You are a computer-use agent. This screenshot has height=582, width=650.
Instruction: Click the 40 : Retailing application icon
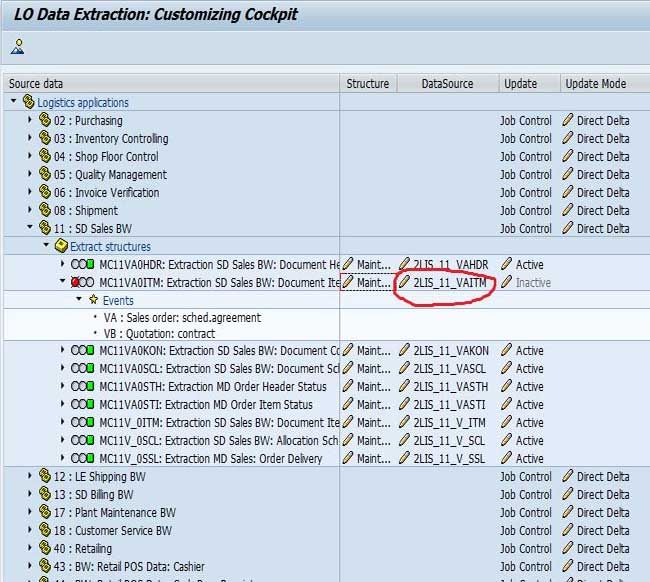45,547
